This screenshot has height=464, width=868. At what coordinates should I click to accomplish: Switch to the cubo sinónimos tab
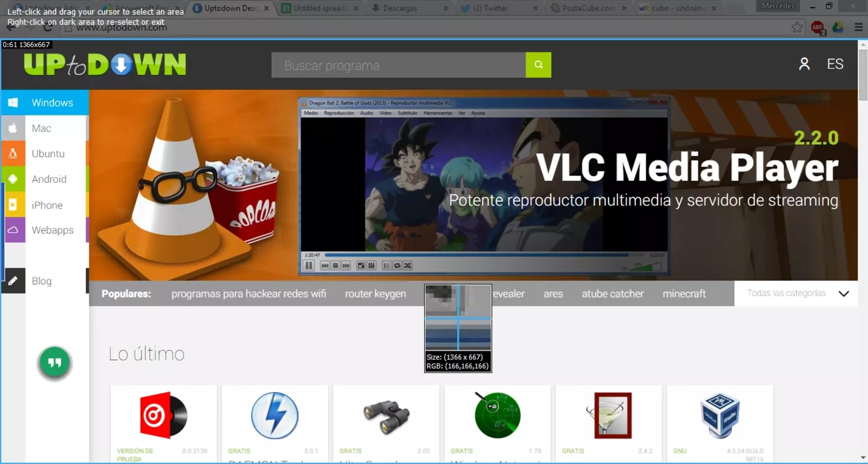pyautogui.click(x=678, y=8)
